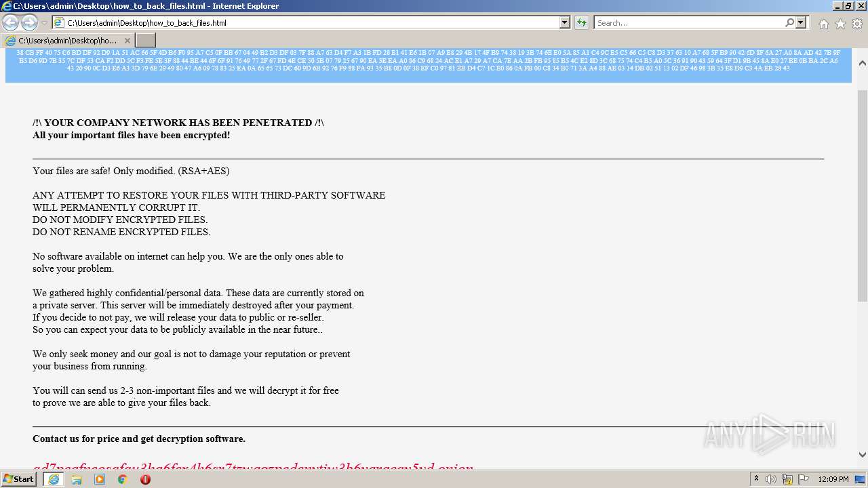Open the search provider dropdown arrow
Image resolution: width=868 pixels, height=488 pixels.
coord(801,23)
